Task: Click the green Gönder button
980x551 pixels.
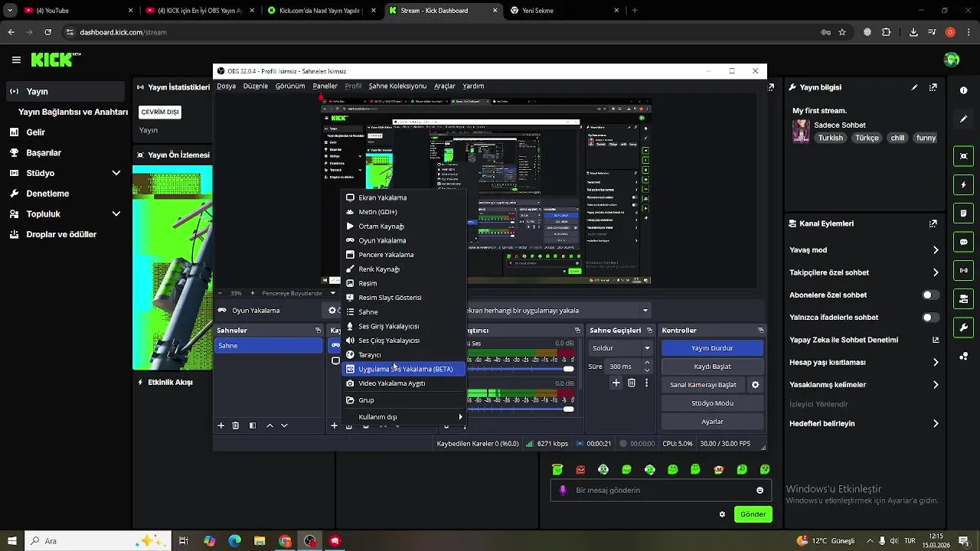Action: pyautogui.click(x=753, y=514)
